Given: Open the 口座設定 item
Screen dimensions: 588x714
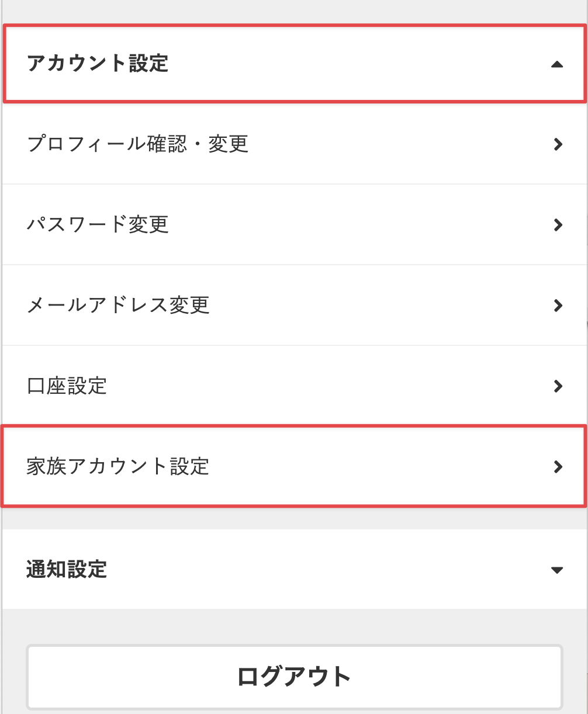Looking at the screenshot, I should click(x=67, y=386).
